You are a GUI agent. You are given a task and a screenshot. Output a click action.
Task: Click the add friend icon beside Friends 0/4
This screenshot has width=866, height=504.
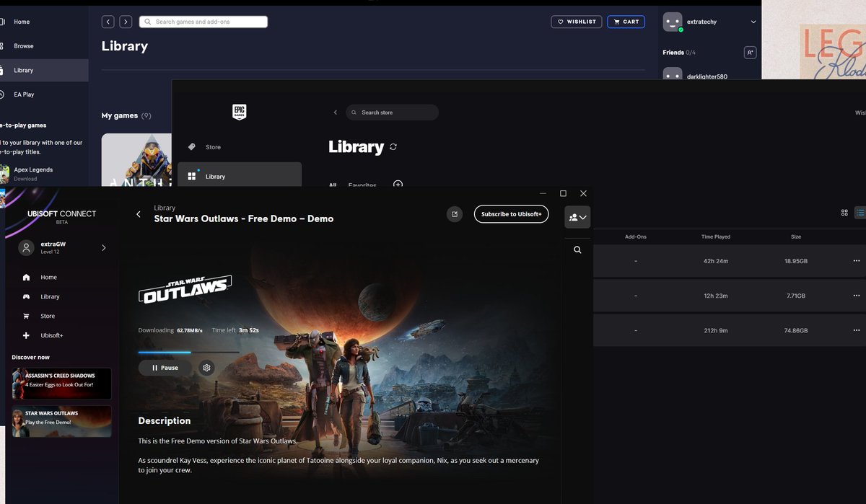pyautogui.click(x=750, y=53)
